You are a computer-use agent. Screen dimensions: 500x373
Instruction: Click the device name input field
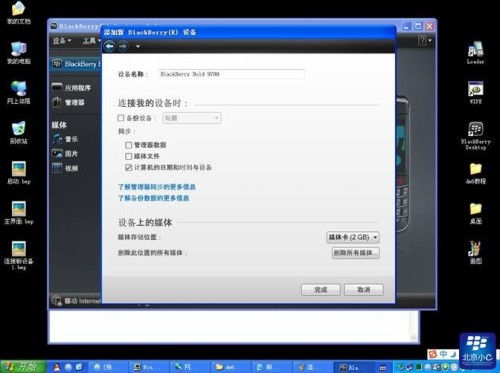(x=231, y=74)
